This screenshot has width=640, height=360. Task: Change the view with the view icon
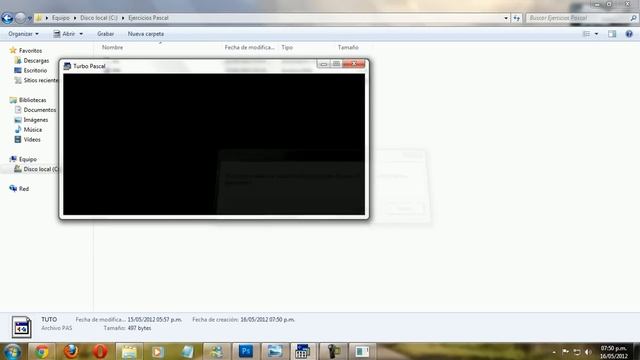(x=586, y=34)
